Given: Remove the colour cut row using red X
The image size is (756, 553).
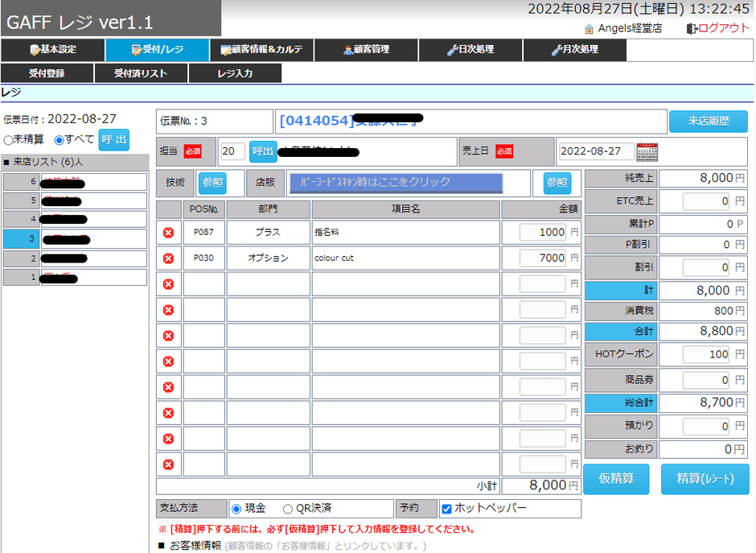Looking at the screenshot, I should tap(168, 258).
